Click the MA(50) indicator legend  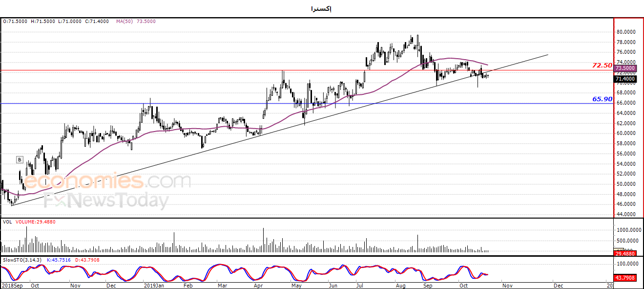click(x=135, y=22)
